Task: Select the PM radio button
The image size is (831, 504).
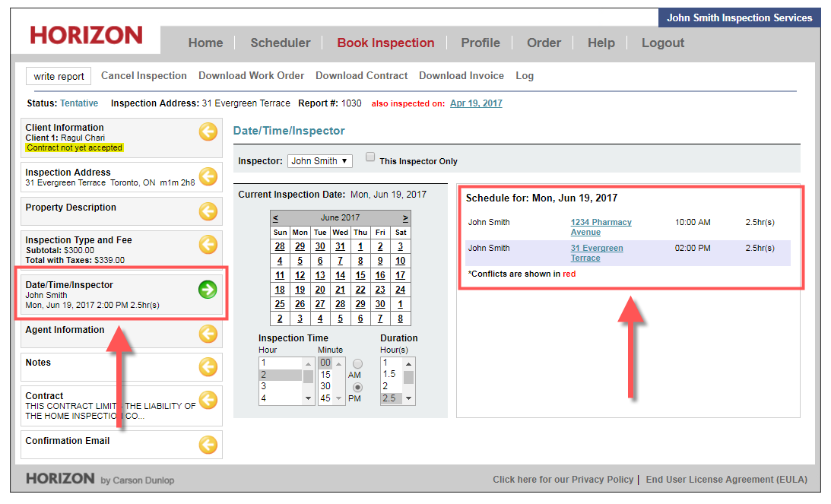Action: click(357, 387)
